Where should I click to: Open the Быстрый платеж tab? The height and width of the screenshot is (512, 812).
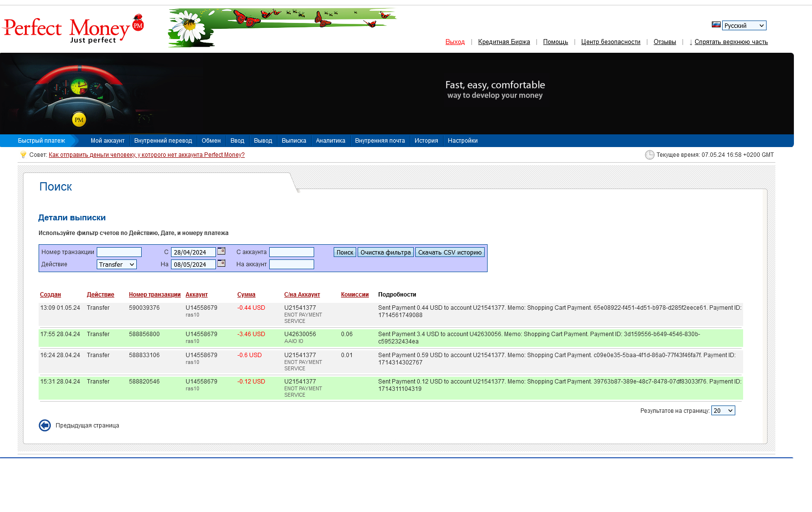[42, 141]
